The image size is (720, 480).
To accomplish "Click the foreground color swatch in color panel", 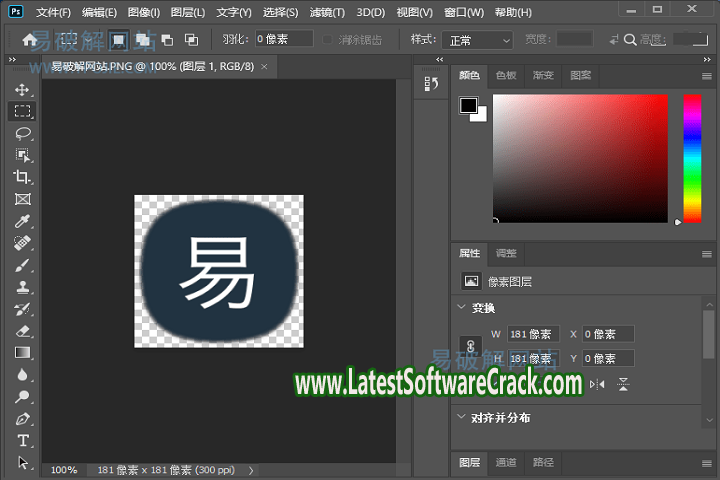I will (468, 105).
